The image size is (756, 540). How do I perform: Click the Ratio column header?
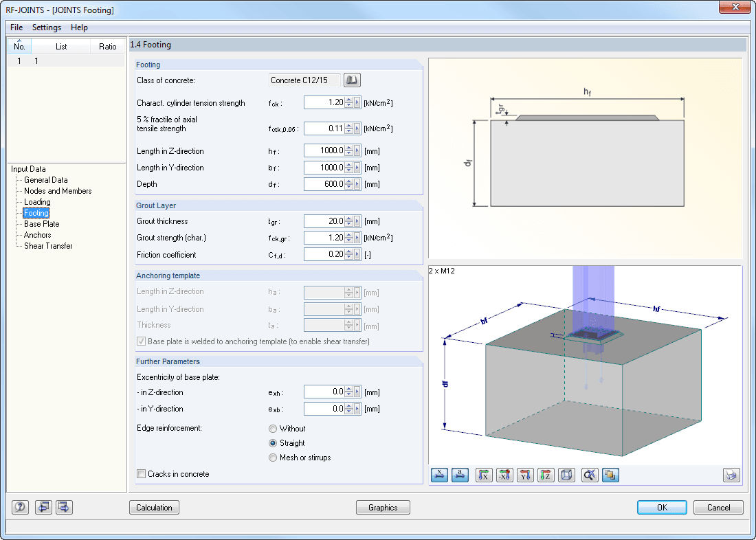tap(107, 46)
